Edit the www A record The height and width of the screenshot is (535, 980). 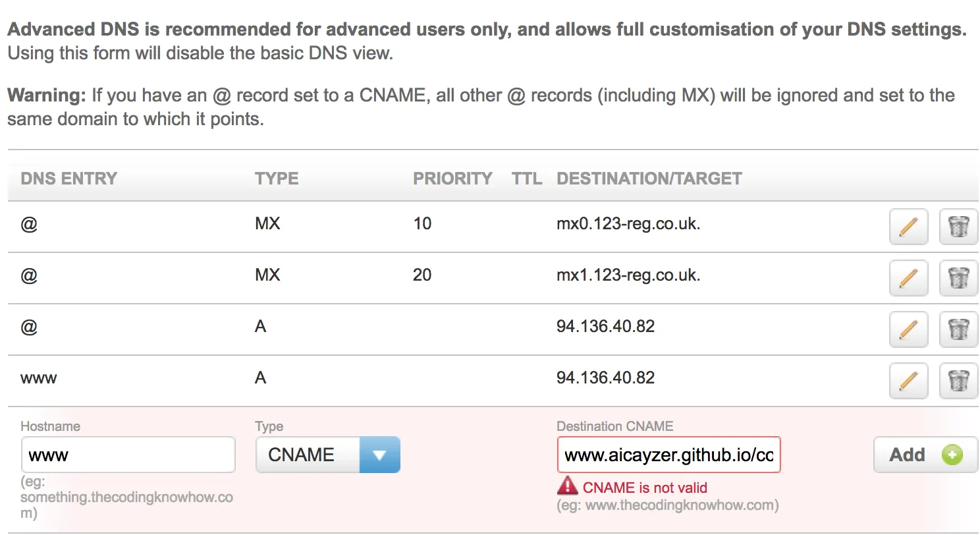point(908,380)
